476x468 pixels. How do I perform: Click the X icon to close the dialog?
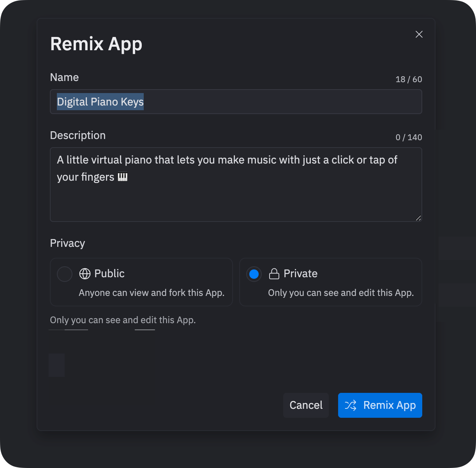tap(419, 34)
